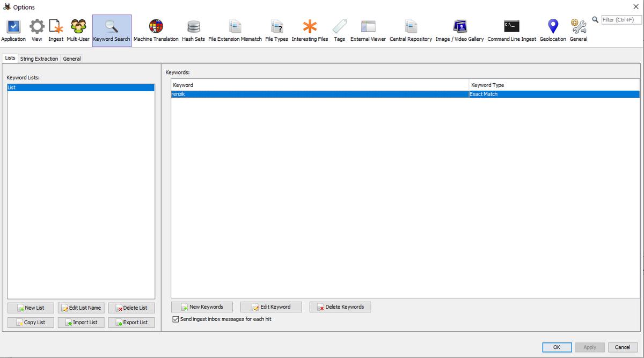Screen dimensions: 644x358
Task: Disable send ingest inbox messages checkbox
Action: coord(175,319)
